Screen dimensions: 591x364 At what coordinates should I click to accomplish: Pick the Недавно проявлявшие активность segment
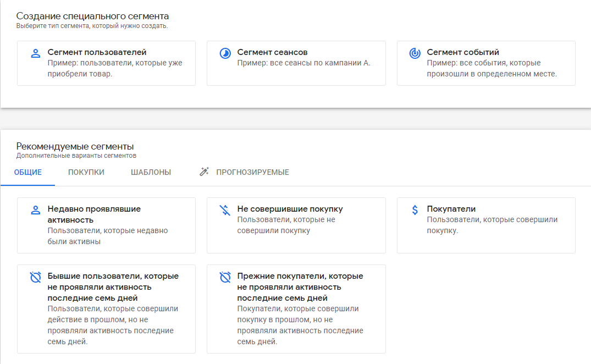pyautogui.click(x=106, y=225)
